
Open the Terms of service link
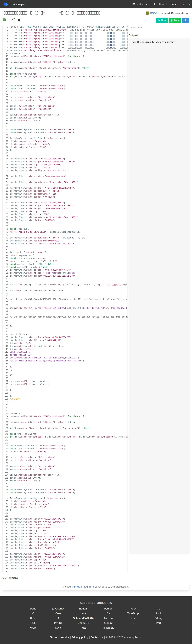coord(60,637)
